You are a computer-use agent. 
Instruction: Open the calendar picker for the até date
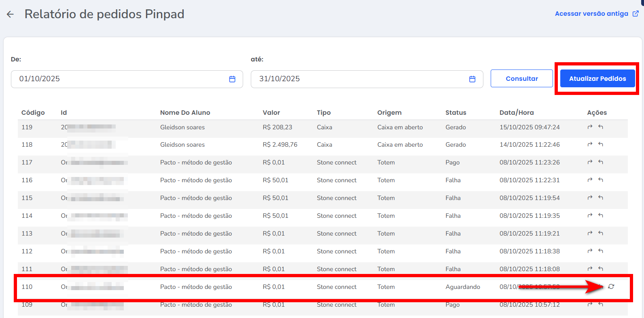tap(472, 79)
